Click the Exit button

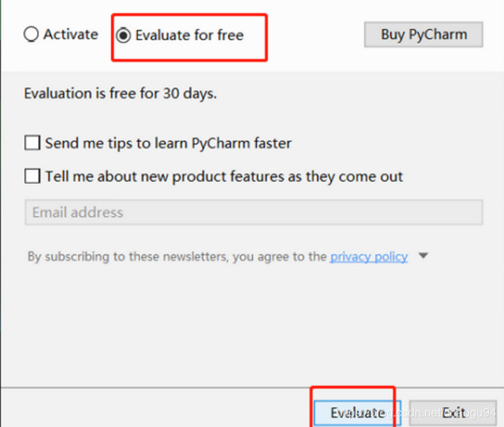click(x=453, y=413)
